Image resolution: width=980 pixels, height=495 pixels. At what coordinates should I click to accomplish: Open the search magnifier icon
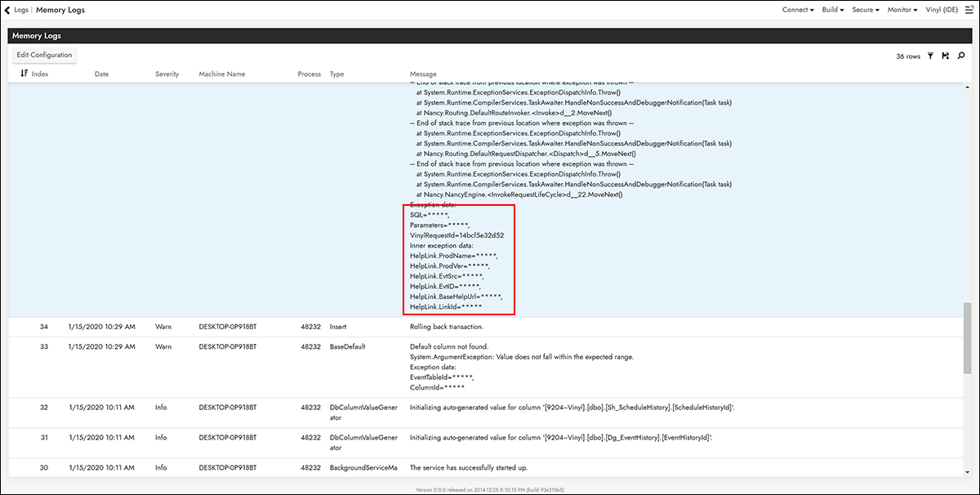point(961,56)
